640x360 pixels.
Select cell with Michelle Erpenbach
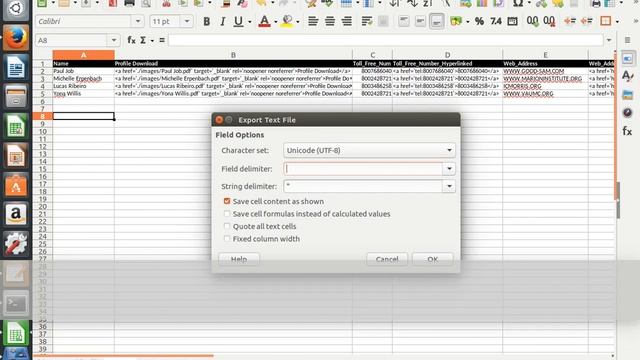tap(83, 78)
